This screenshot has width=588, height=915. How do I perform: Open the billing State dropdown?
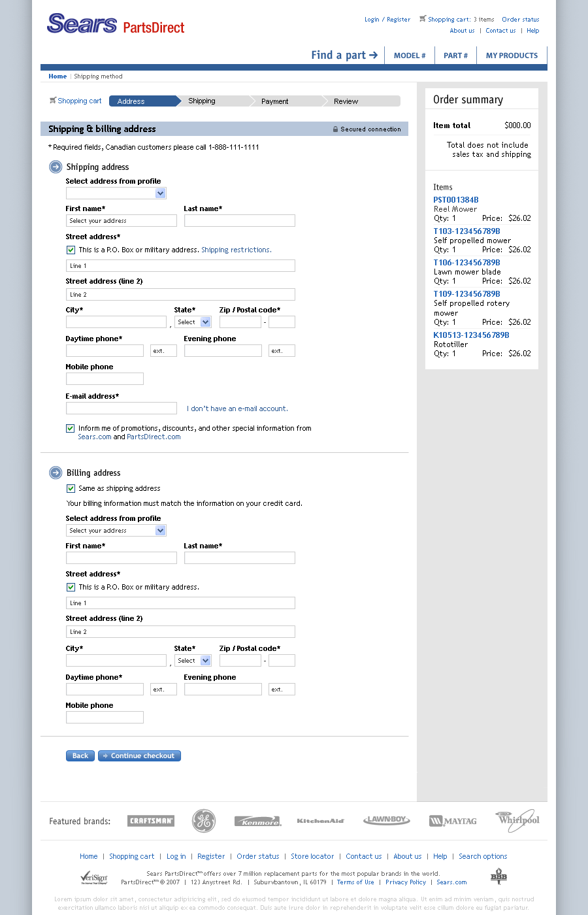click(x=193, y=661)
